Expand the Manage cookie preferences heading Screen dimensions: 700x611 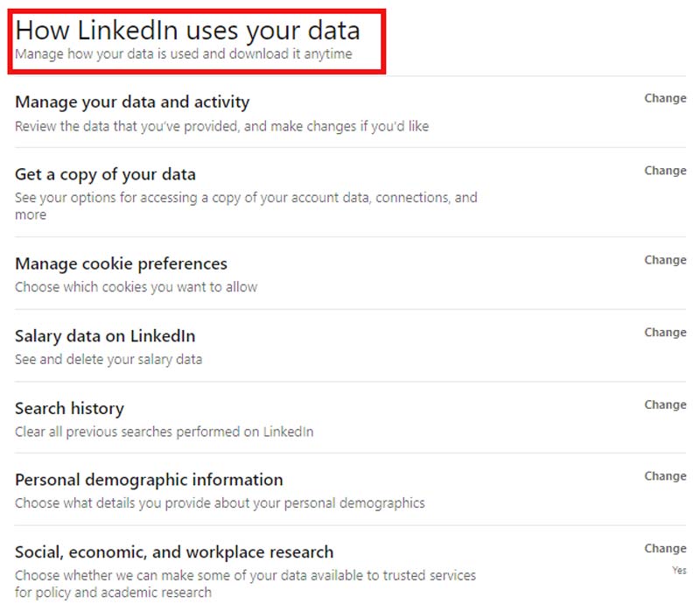[121, 263]
